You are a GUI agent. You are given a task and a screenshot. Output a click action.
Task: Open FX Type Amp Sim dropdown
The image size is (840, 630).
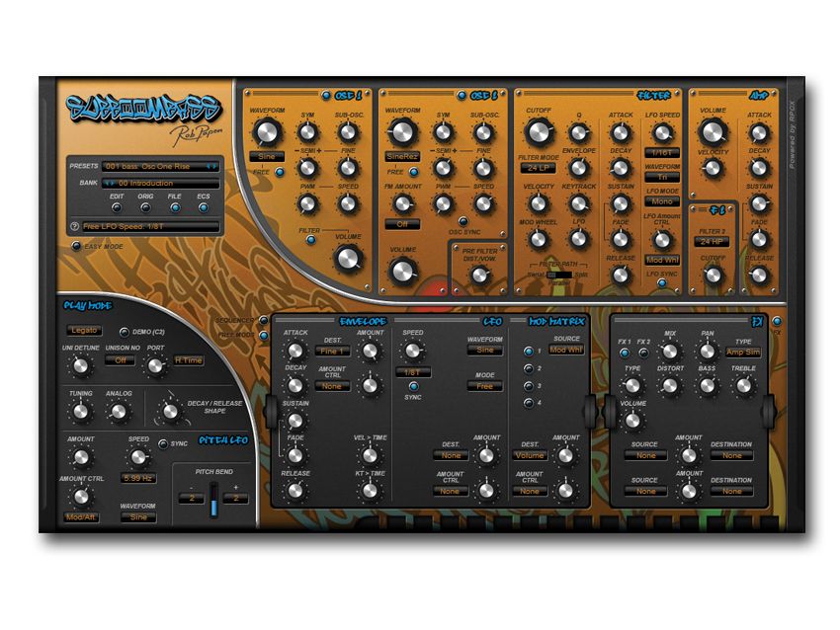pyautogui.click(x=743, y=353)
